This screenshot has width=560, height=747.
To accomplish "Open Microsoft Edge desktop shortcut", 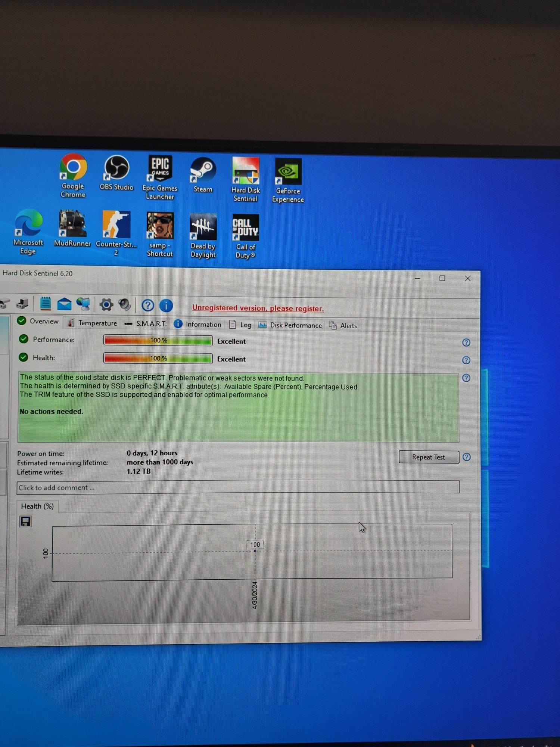I will click(28, 232).
